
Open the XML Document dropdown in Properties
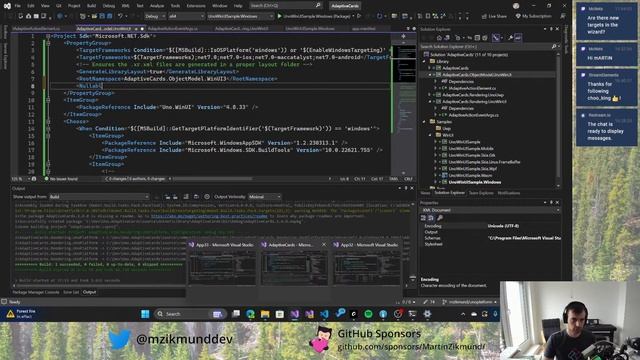click(490, 210)
